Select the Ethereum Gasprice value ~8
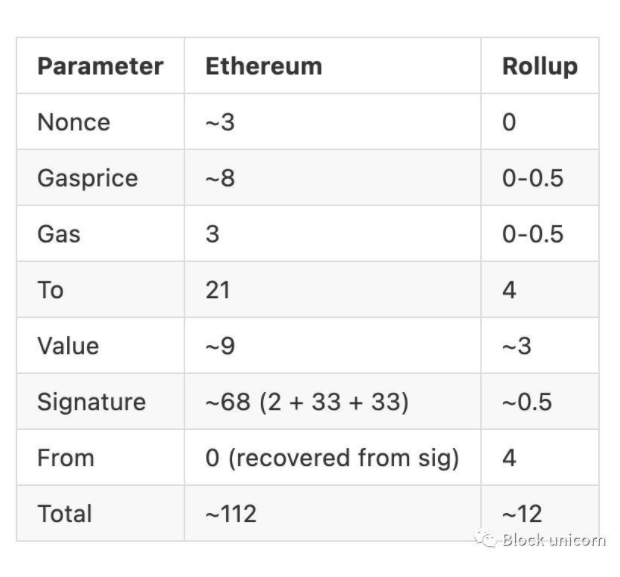 (x=220, y=179)
